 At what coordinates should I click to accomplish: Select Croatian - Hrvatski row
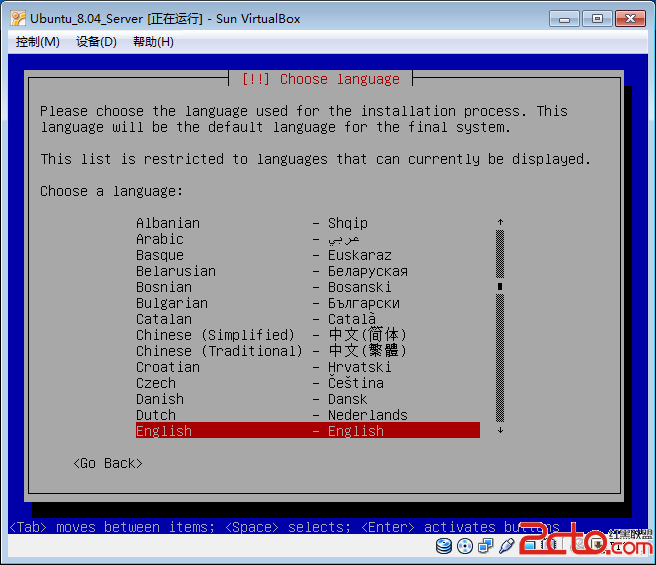(308, 367)
